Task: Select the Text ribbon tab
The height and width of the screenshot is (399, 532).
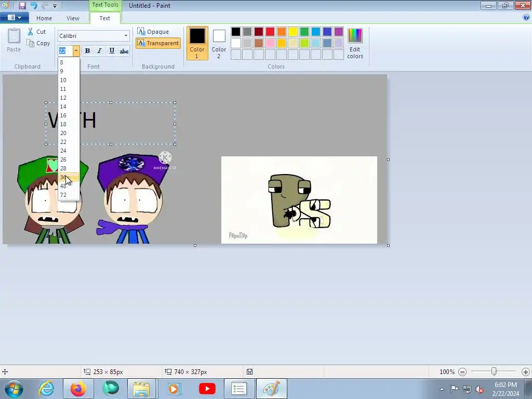Action: coord(104,18)
